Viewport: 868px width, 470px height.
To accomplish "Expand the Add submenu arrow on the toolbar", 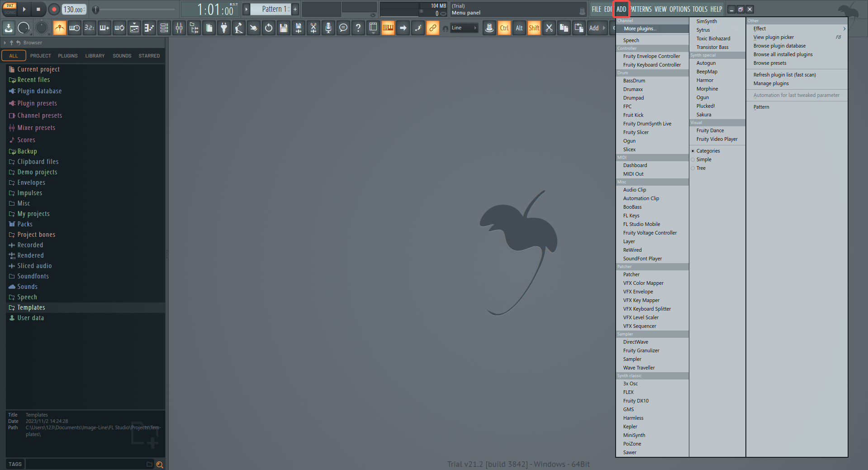I will pos(604,28).
